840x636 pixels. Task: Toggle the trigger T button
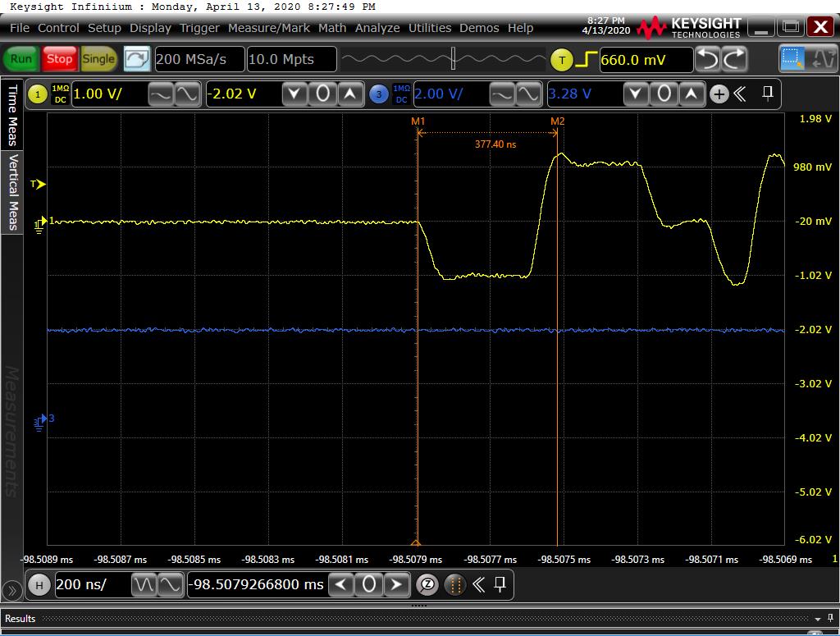click(x=562, y=60)
